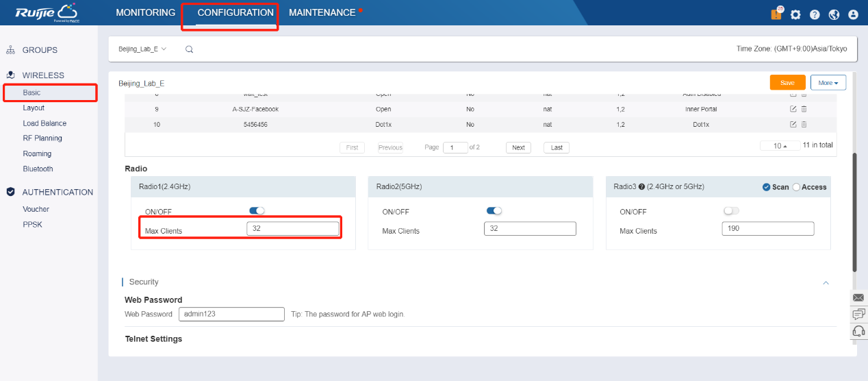Go to the First page
Image resolution: width=868 pixels, height=381 pixels.
click(352, 147)
